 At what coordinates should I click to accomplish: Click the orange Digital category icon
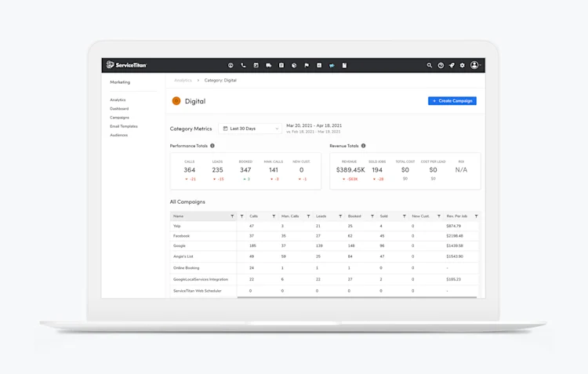point(176,101)
